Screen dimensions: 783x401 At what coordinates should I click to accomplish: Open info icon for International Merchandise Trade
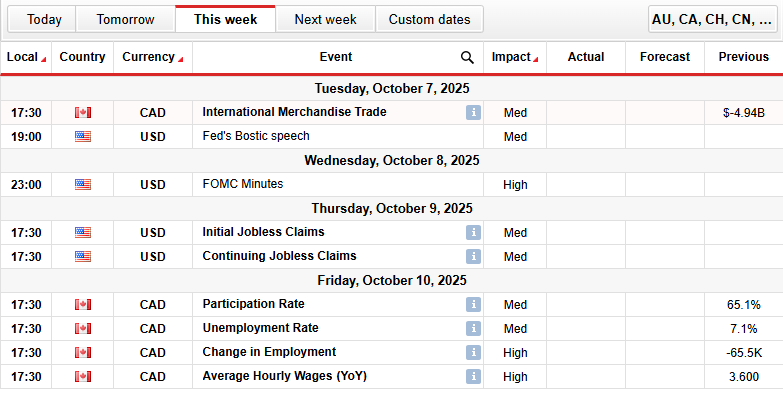click(473, 113)
